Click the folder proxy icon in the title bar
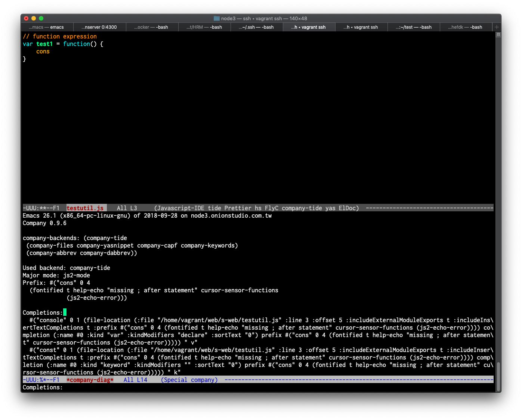The image size is (522, 420). point(216,18)
